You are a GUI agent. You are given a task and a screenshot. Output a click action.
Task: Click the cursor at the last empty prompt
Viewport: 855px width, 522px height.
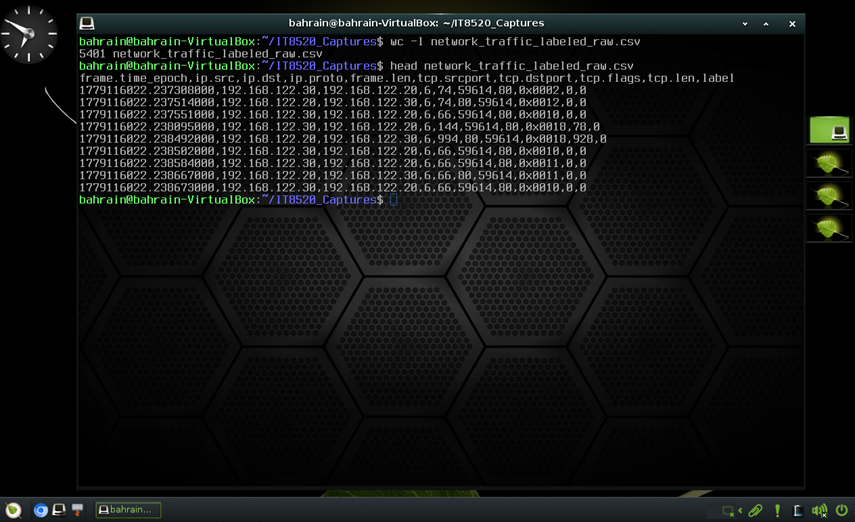[394, 200]
